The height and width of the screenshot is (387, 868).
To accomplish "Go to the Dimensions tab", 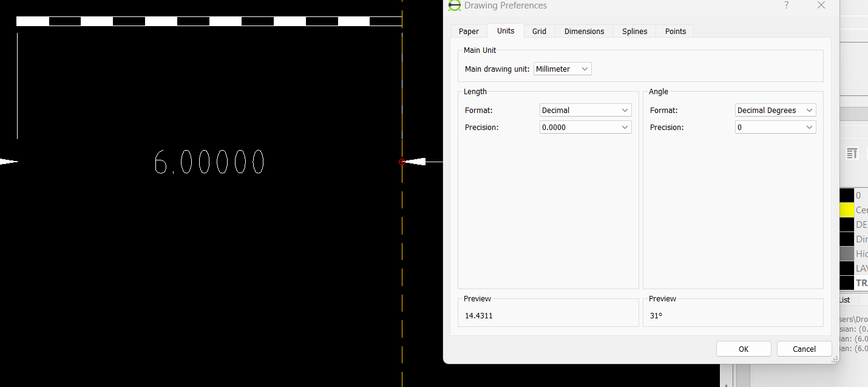I will [x=584, y=32].
